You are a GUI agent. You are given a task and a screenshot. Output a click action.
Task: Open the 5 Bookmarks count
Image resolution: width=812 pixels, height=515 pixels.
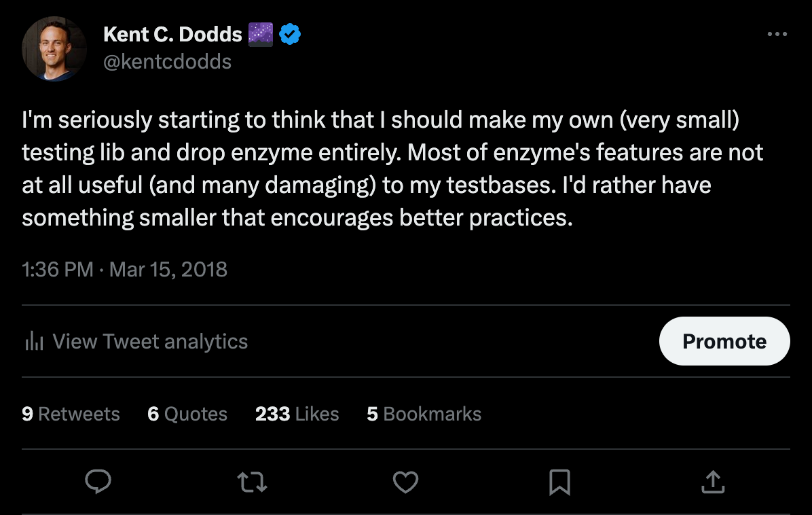pyautogui.click(x=424, y=414)
